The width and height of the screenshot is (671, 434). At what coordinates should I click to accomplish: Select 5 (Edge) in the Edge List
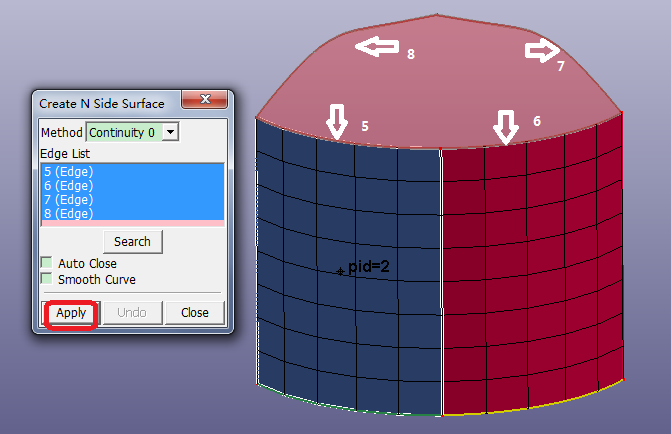[x=68, y=171]
